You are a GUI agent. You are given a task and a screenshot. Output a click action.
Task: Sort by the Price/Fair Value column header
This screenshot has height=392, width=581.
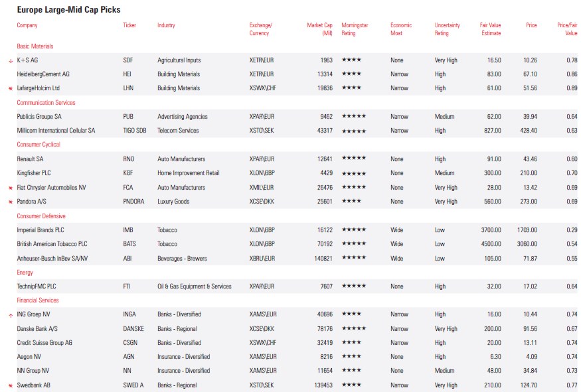point(566,29)
